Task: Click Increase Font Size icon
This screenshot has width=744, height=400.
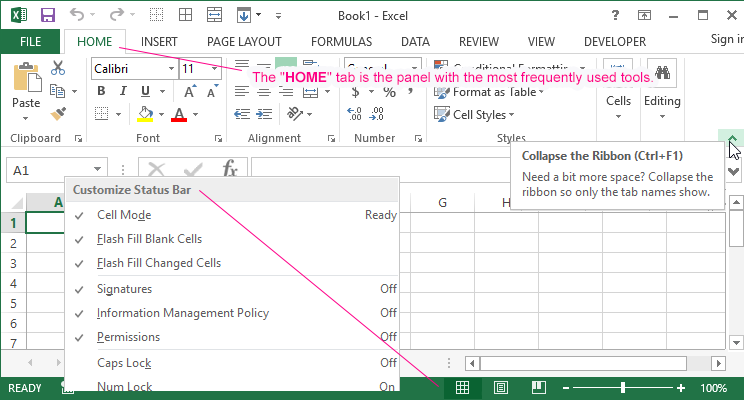Action: pyautogui.click(x=189, y=91)
